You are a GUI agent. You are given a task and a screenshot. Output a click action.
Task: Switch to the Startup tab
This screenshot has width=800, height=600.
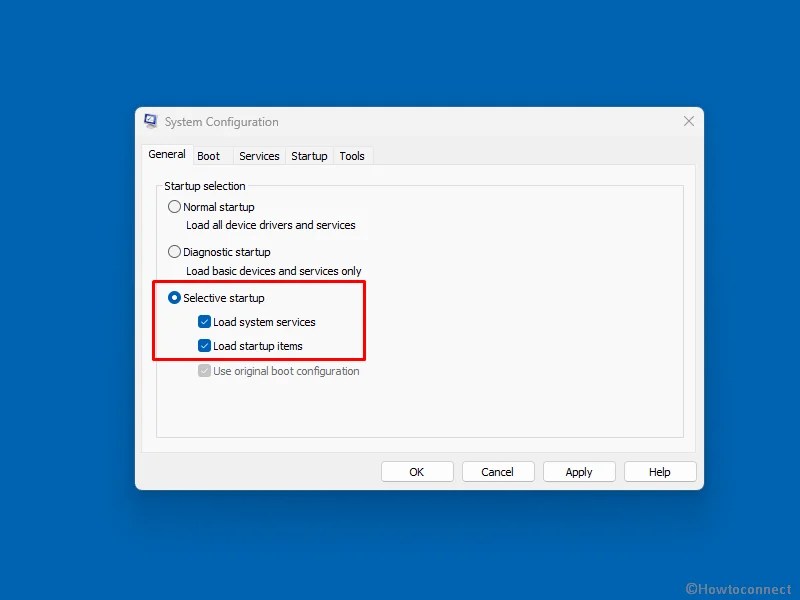pos(309,156)
